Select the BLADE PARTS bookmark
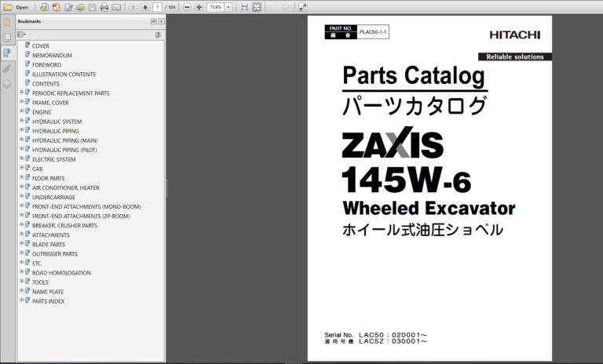Screen dimensions: 603x364 coord(49,245)
